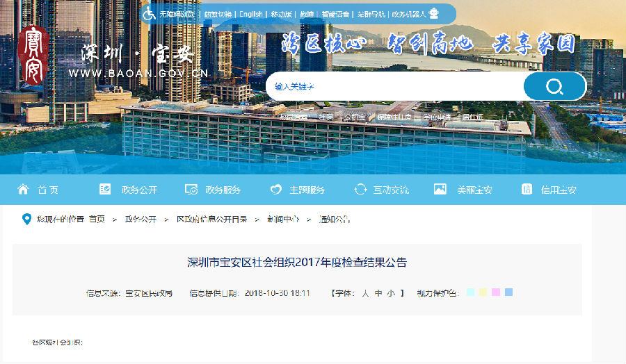Click the 信用宝安 document icon

click(x=527, y=190)
